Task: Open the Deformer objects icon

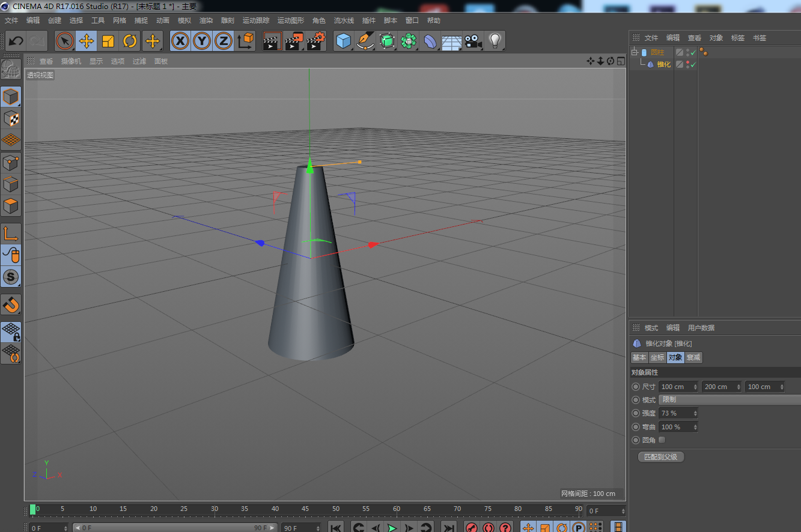Action: [430, 41]
